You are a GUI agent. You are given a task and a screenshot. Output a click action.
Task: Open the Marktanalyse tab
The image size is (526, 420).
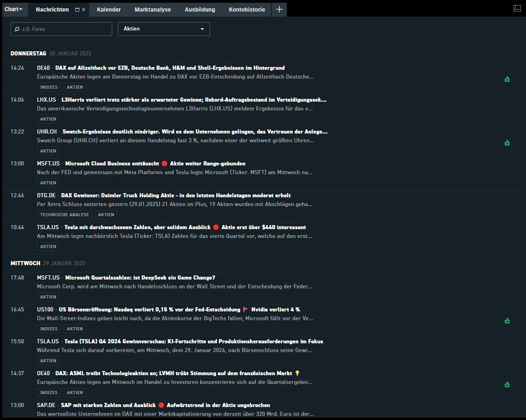pyautogui.click(x=153, y=10)
